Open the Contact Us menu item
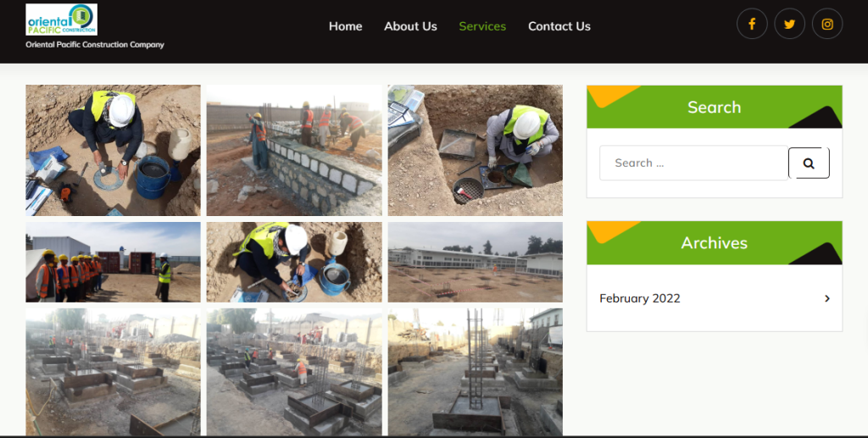This screenshot has height=438, width=868. pyautogui.click(x=559, y=26)
